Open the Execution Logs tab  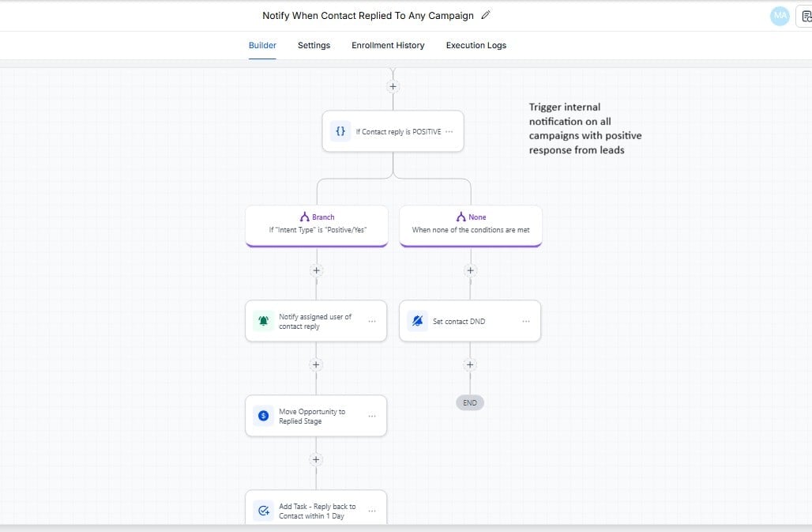coord(476,45)
